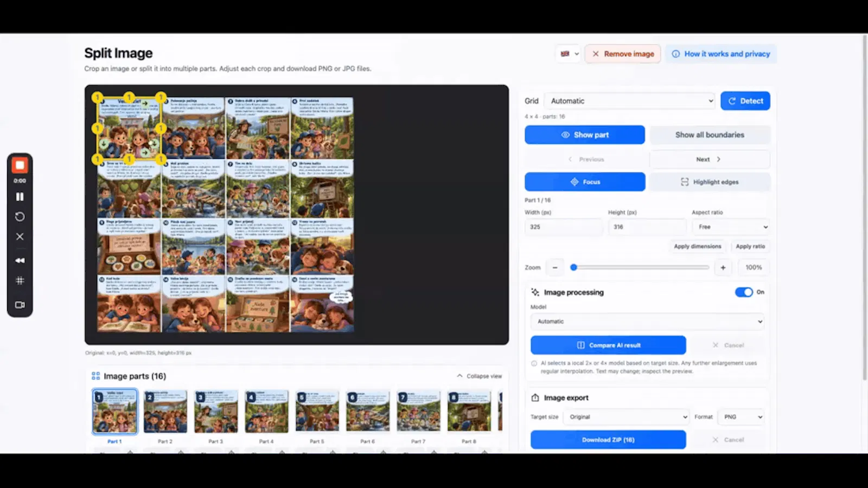Select the Part 8 thumbnail
This screenshot has height=488, width=868.
(x=469, y=412)
